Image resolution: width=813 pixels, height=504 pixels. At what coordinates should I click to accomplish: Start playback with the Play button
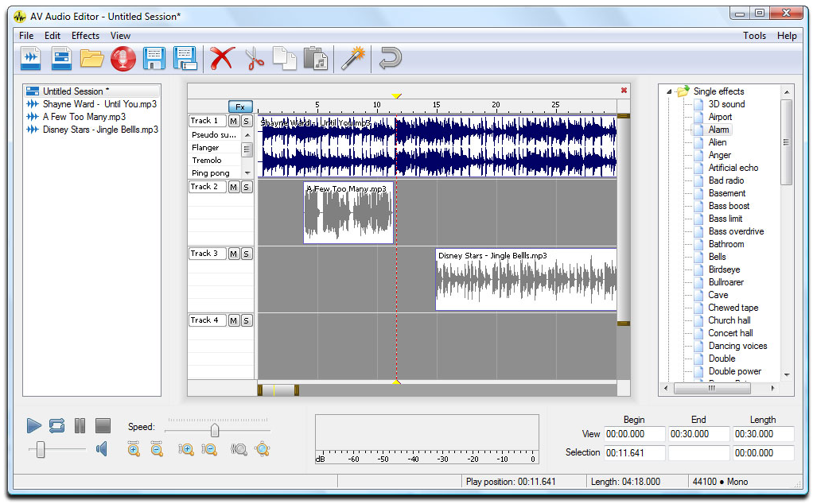click(x=33, y=426)
